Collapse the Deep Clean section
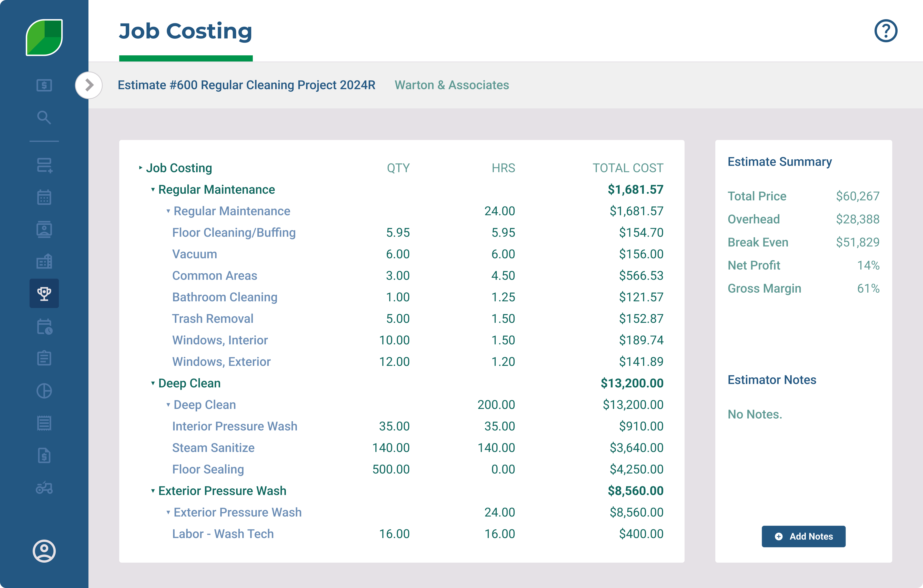 point(153,383)
